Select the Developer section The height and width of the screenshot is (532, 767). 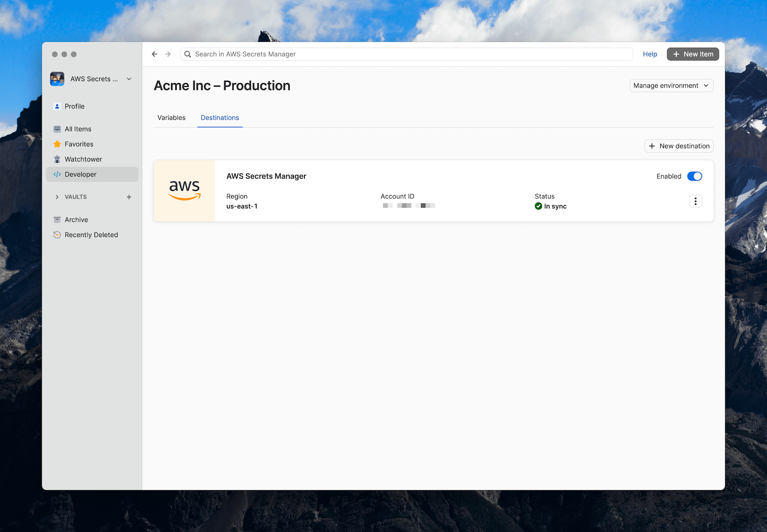pyautogui.click(x=81, y=174)
